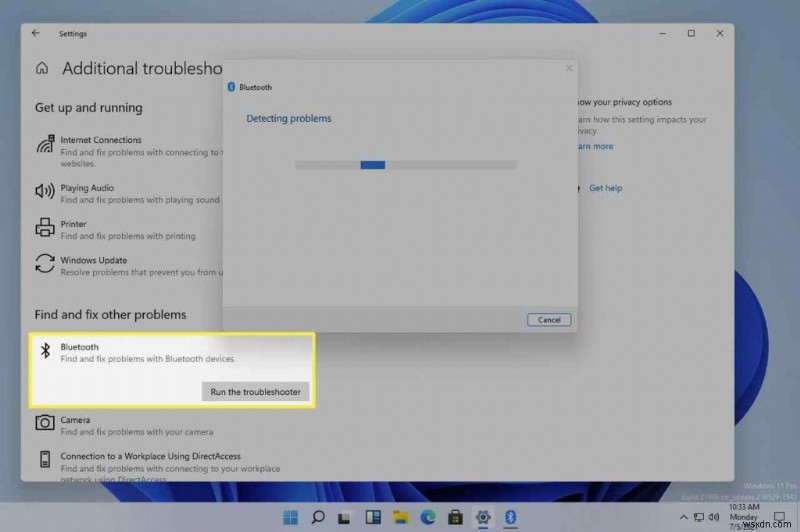The width and height of the screenshot is (800, 532).
Task: Open the Widgets taskbar icon
Action: pyautogui.click(x=373, y=517)
